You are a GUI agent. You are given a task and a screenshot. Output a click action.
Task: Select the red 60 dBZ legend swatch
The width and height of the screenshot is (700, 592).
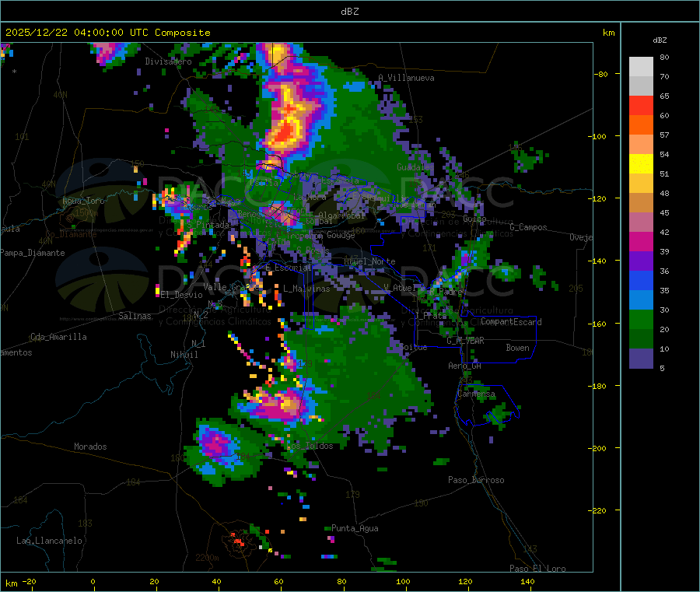coord(641,105)
